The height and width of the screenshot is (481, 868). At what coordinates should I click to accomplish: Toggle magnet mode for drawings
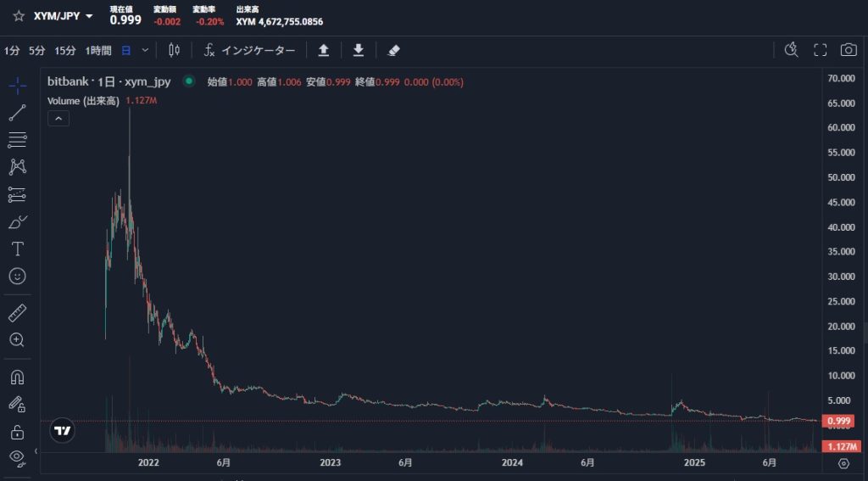[17, 378]
